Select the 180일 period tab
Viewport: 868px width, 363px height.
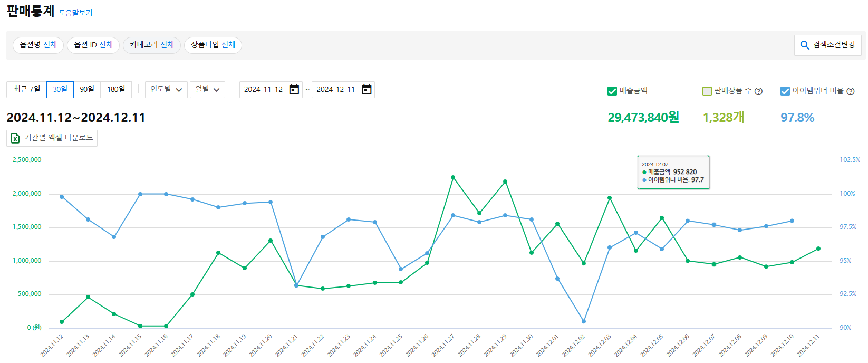[x=116, y=90]
